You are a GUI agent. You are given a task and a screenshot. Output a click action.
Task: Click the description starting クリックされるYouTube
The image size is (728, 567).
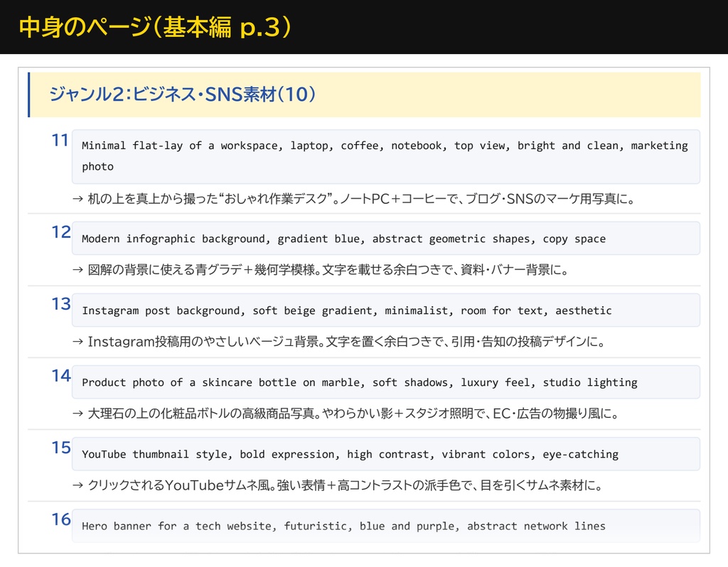coord(338,486)
